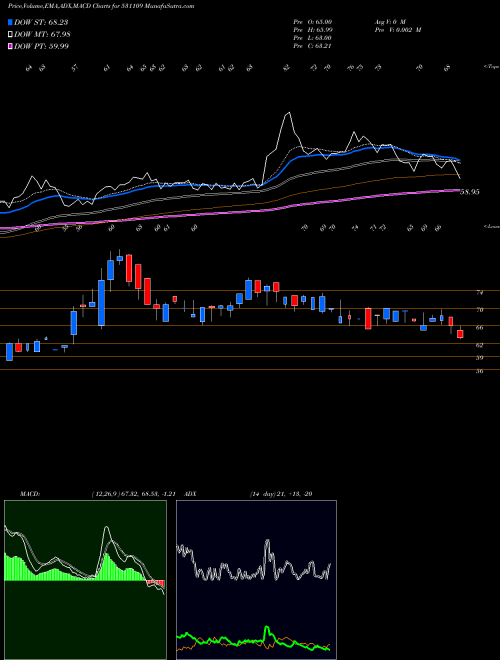This screenshot has height=660, width=500.
Task: Select the 'DOW ST: 68.23' legend label
Action: point(41,22)
